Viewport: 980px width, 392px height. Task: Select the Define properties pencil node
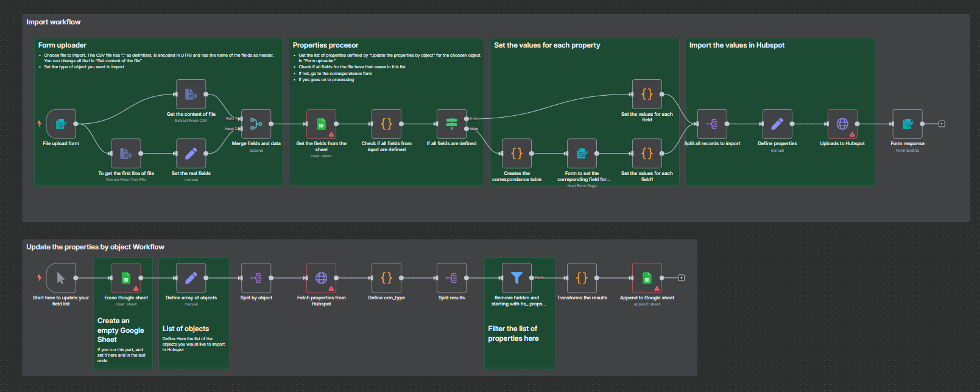(777, 124)
